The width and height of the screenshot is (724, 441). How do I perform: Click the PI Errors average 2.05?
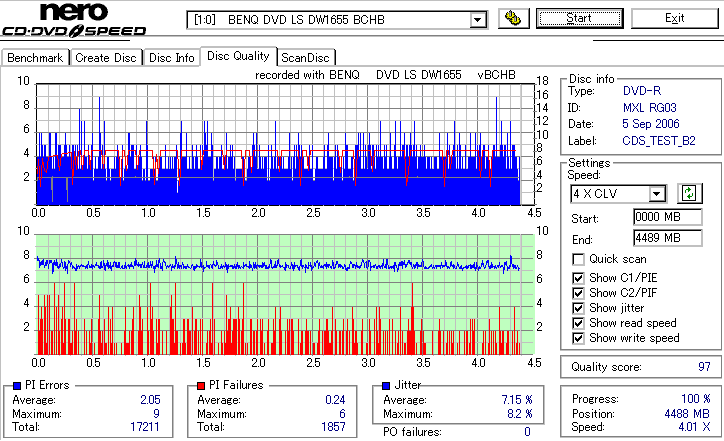click(150, 400)
